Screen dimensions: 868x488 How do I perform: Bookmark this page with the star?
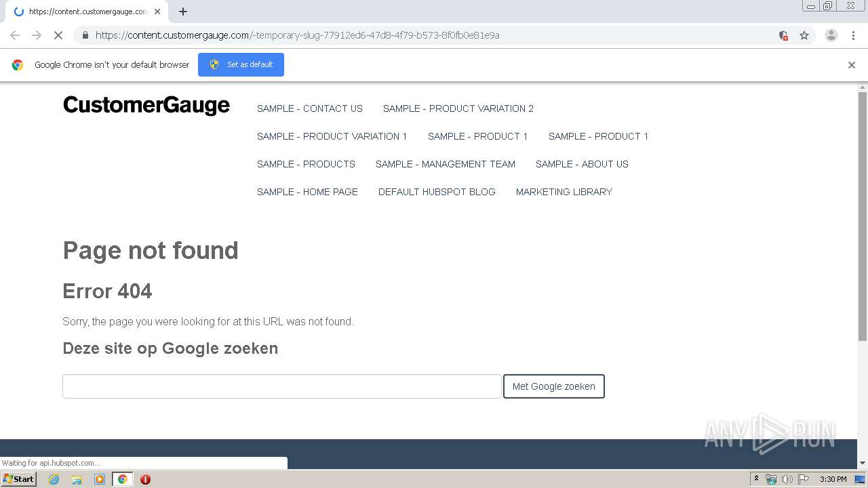tap(804, 35)
